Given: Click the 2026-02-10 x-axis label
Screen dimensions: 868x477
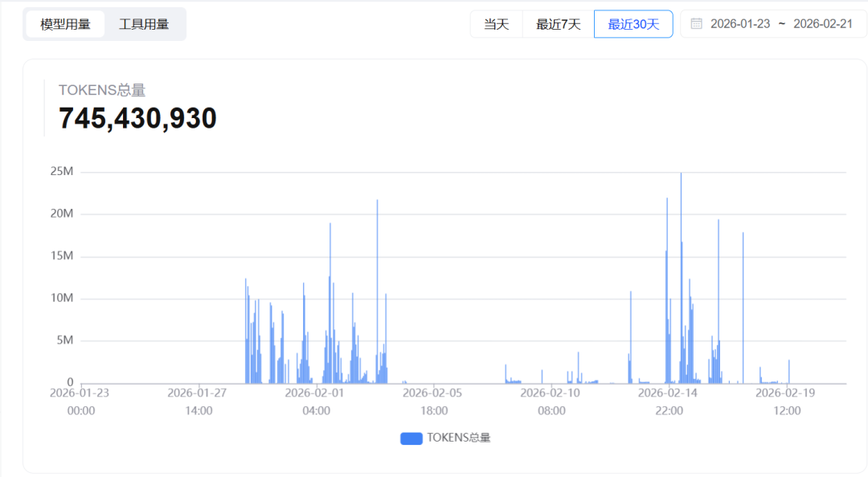Looking at the screenshot, I should tap(551, 393).
